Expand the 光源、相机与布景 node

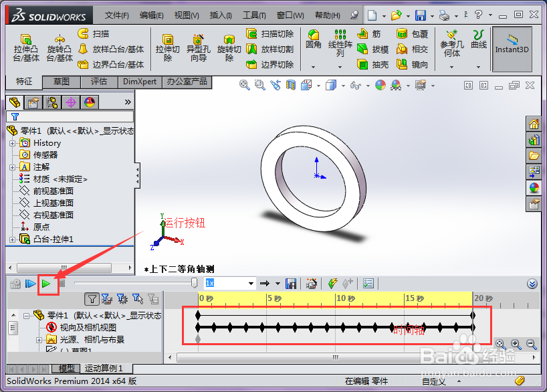39,340
